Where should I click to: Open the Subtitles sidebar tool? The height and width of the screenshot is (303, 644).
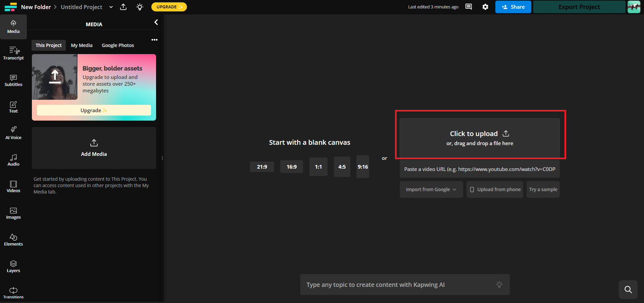click(x=13, y=80)
